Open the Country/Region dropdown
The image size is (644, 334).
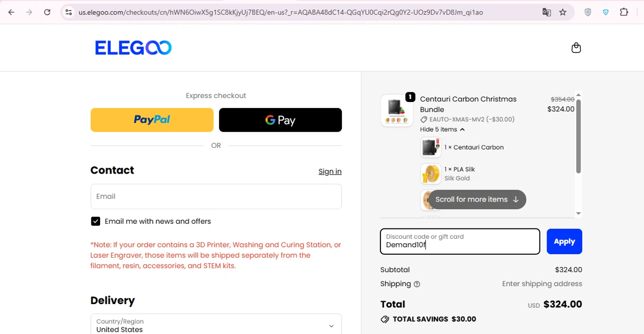point(216,325)
